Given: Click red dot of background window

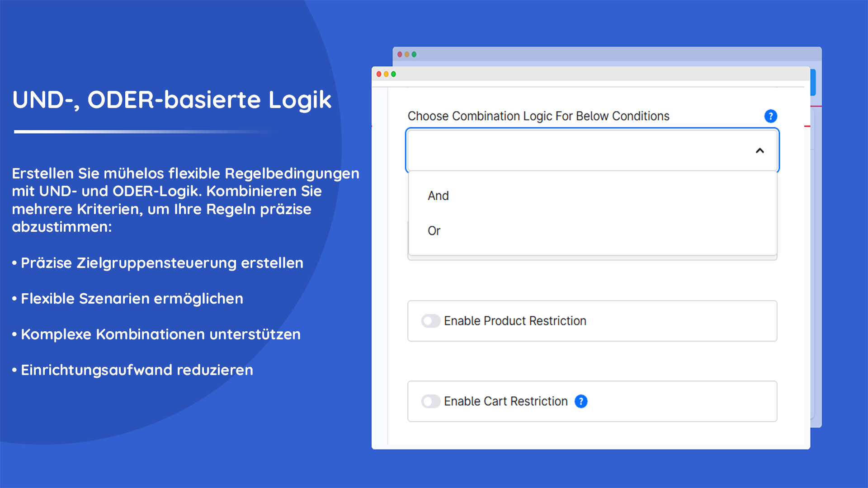Looking at the screenshot, I should (400, 54).
